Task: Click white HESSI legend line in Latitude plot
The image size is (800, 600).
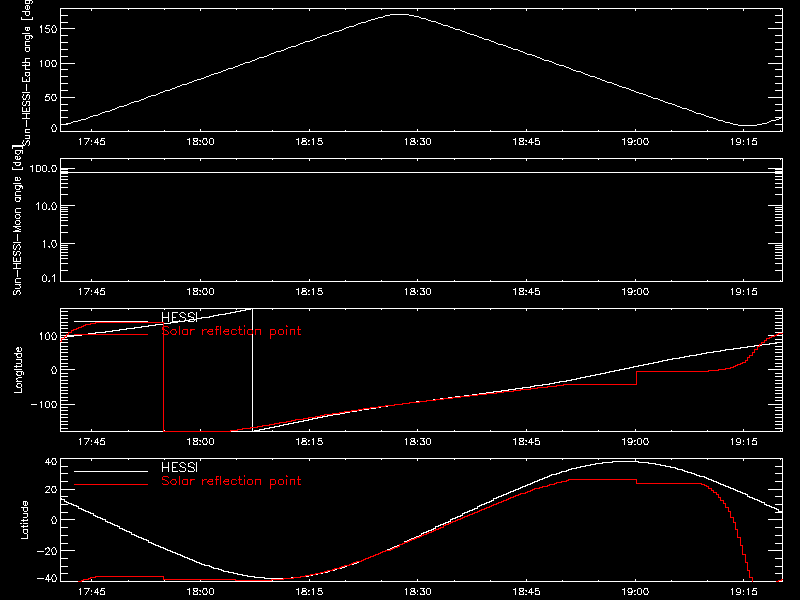Action: [x=111, y=471]
